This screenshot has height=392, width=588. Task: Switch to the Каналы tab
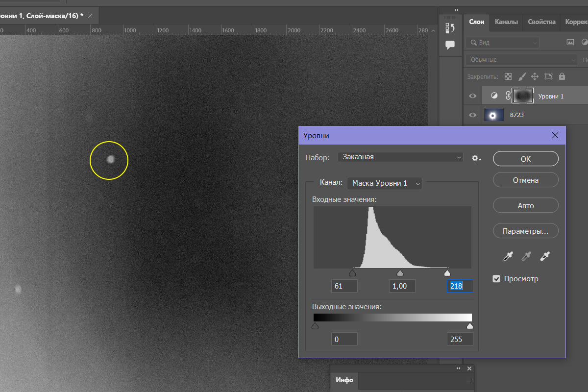point(506,22)
